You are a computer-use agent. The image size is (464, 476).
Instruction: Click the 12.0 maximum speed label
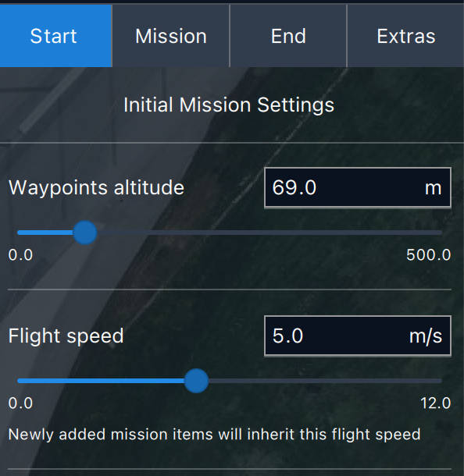click(x=435, y=403)
